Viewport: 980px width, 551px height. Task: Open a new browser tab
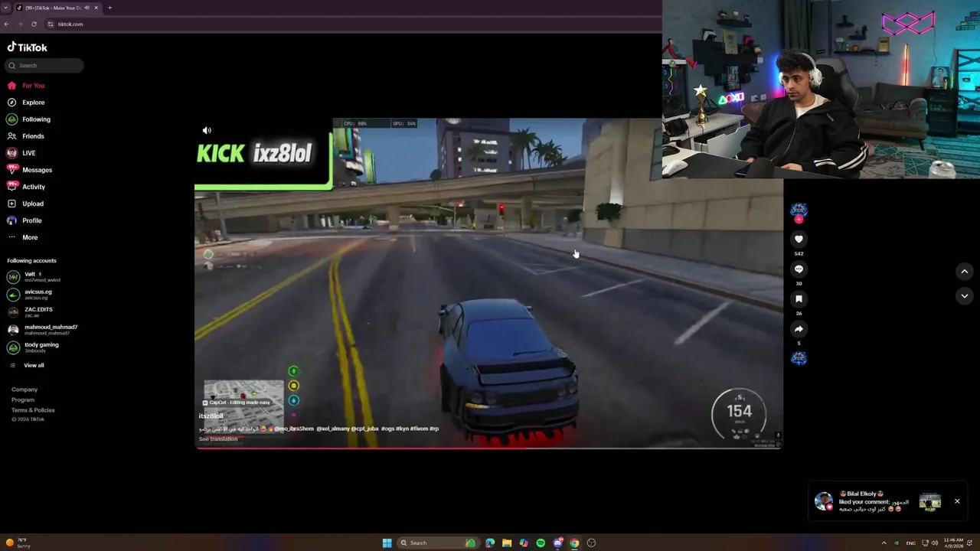coord(109,8)
